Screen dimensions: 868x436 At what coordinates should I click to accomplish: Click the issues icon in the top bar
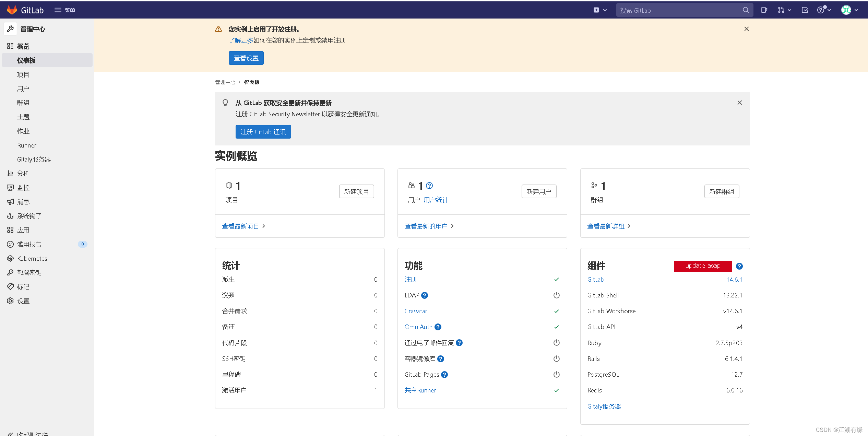[x=764, y=10]
